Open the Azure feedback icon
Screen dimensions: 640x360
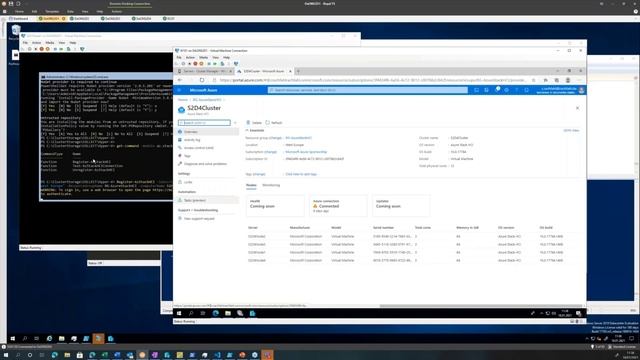coord(527,90)
